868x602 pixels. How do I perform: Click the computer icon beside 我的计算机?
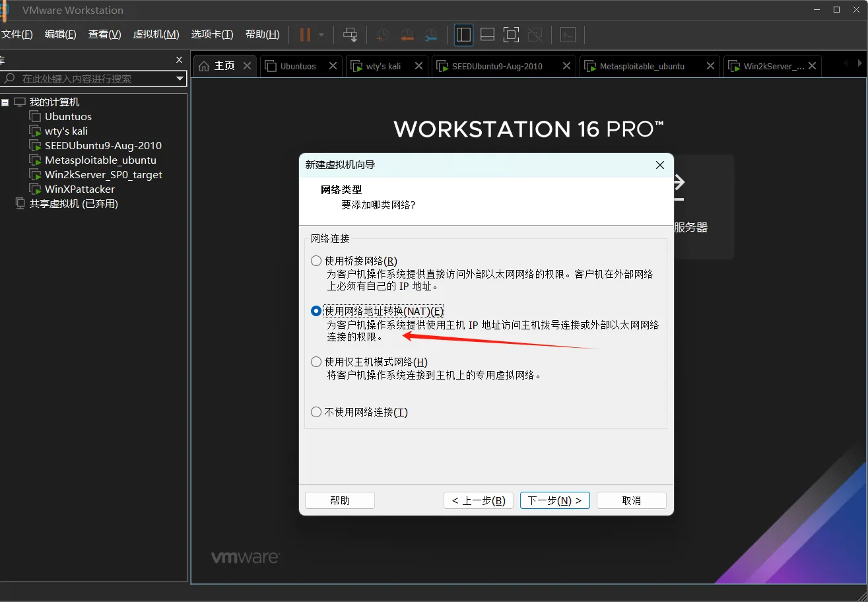[x=20, y=102]
